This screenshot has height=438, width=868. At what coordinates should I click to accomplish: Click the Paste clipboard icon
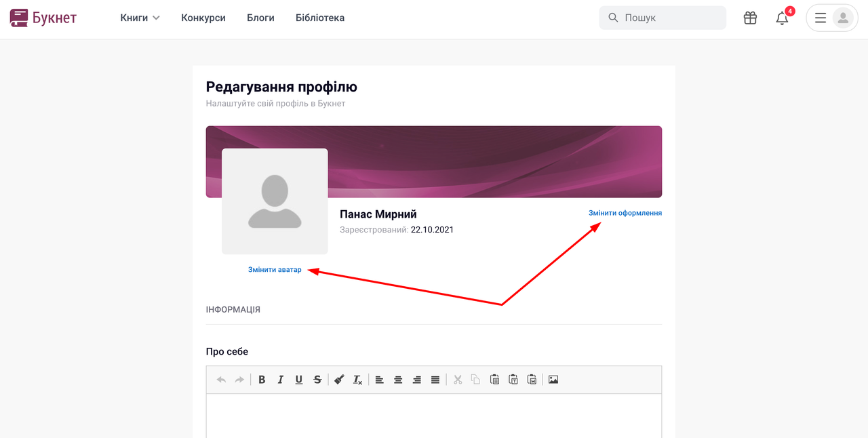point(495,380)
